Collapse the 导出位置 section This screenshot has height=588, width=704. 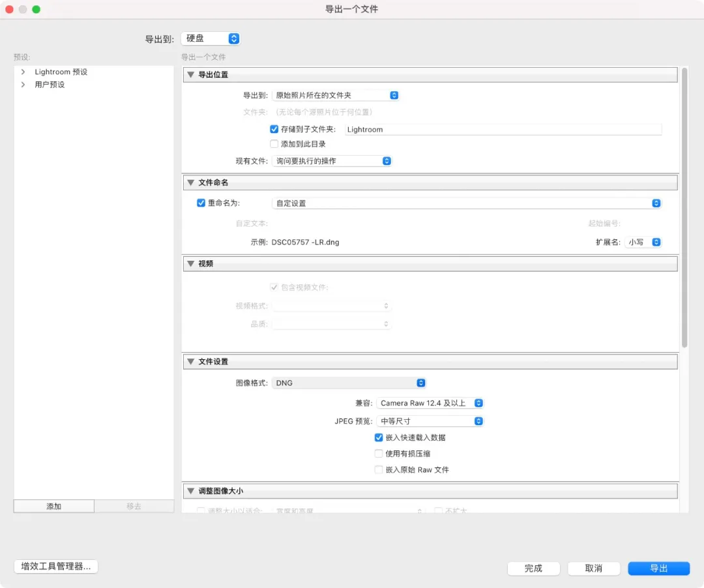coord(191,74)
